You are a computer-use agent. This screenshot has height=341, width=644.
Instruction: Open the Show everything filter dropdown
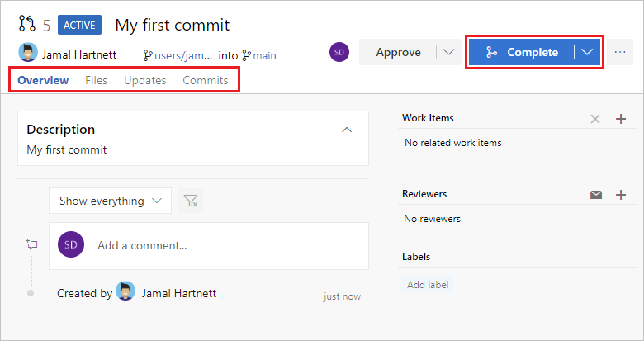pos(110,201)
